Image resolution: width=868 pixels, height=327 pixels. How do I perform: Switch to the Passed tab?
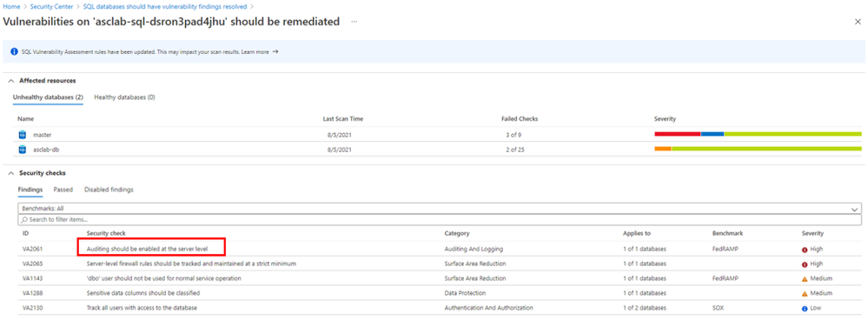[x=63, y=190]
